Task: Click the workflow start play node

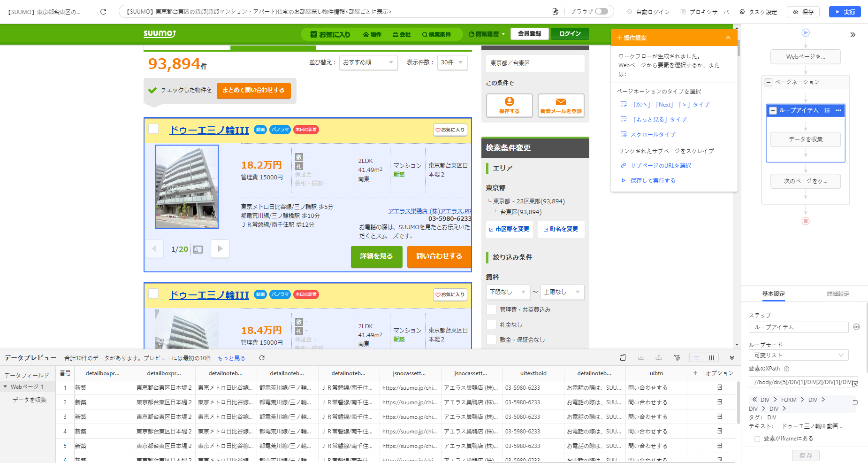Action: 806,33
